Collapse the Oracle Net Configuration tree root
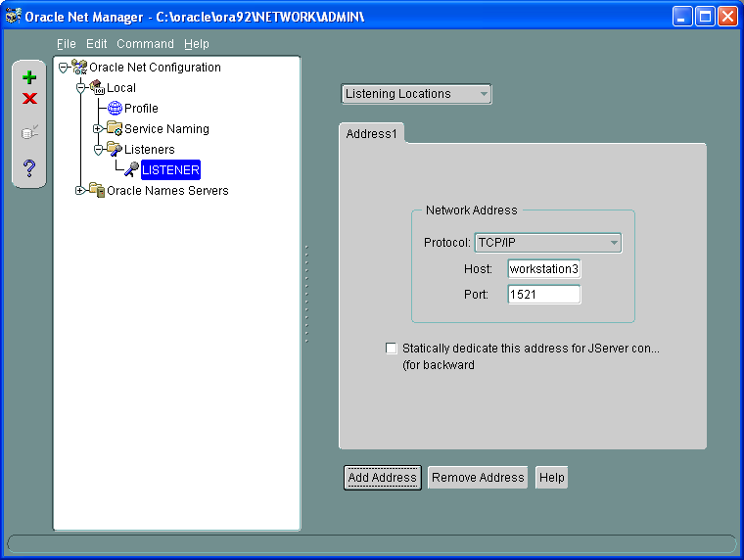744x560 pixels. [63, 68]
